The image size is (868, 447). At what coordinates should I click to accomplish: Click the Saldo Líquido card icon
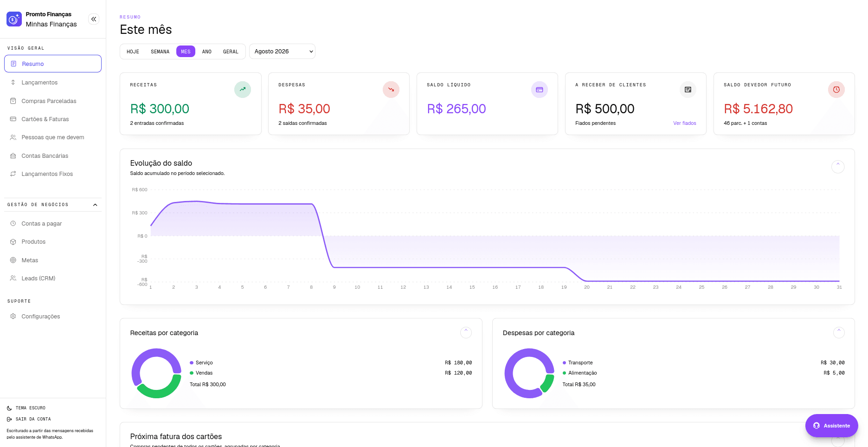click(540, 90)
